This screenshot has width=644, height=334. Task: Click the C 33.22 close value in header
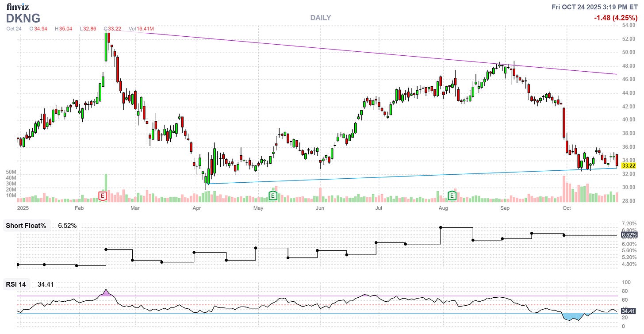[x=111, y=28]
